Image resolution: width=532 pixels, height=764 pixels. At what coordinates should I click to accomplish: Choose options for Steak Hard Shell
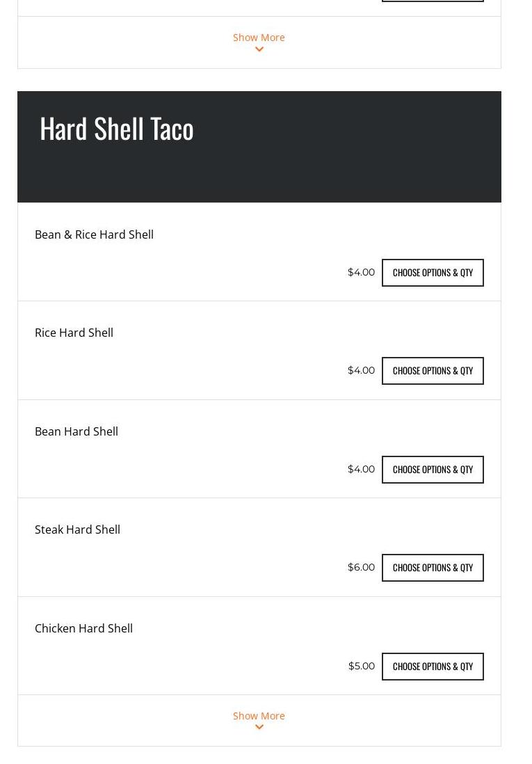(x=433, y=568)
